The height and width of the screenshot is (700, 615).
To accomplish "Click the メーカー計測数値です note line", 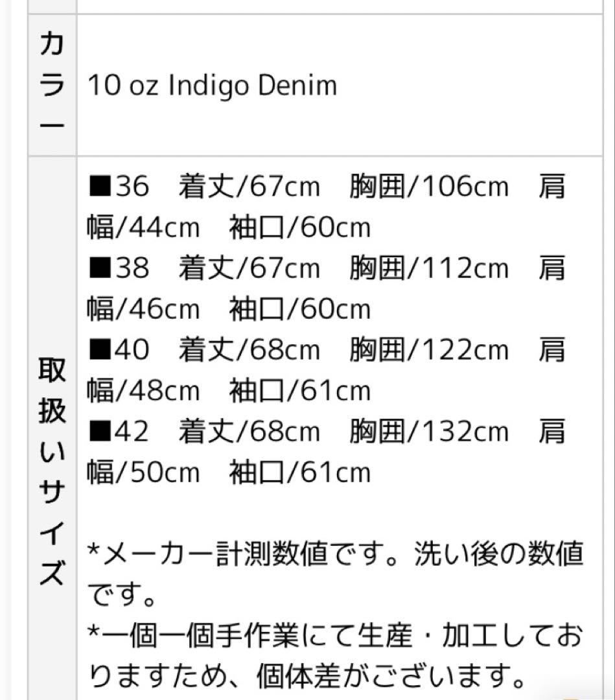I will 335,556.
